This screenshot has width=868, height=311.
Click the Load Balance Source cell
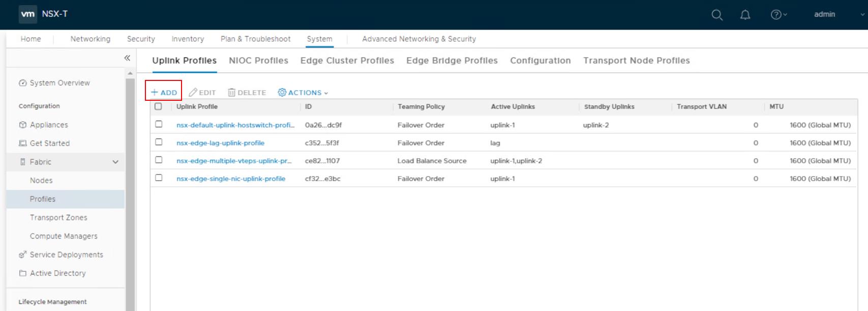[432, 161]
